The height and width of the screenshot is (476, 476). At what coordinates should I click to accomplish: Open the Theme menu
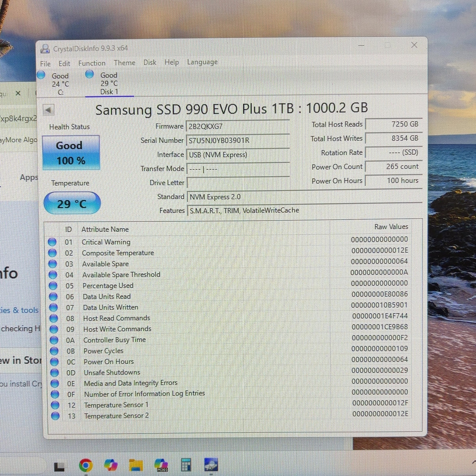[x=125, y=63]
